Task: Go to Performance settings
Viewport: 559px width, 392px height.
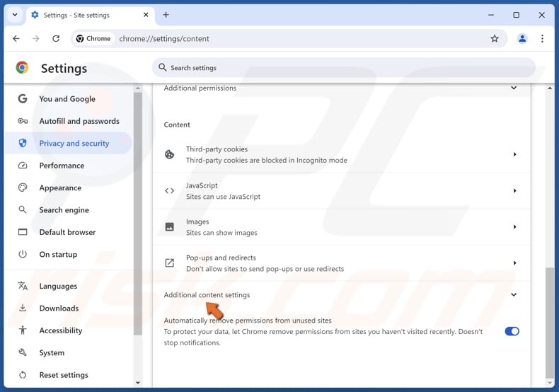Action: 69,166
